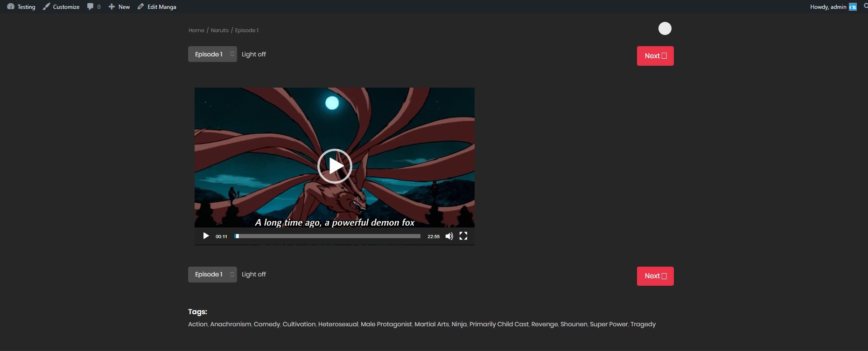
Task: Click the large center play button overlay
Action: pos(335,166)
